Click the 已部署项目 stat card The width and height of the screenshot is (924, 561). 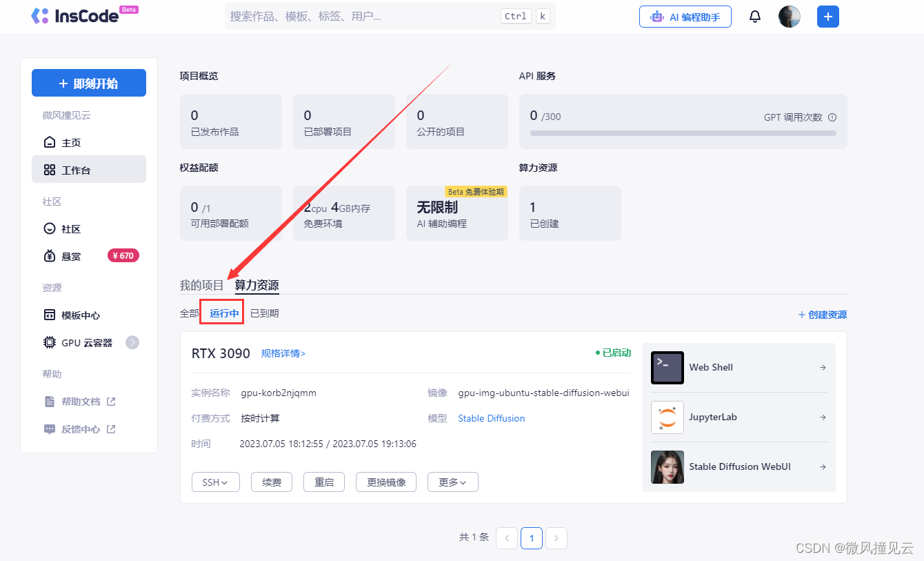tap(344, 121)
